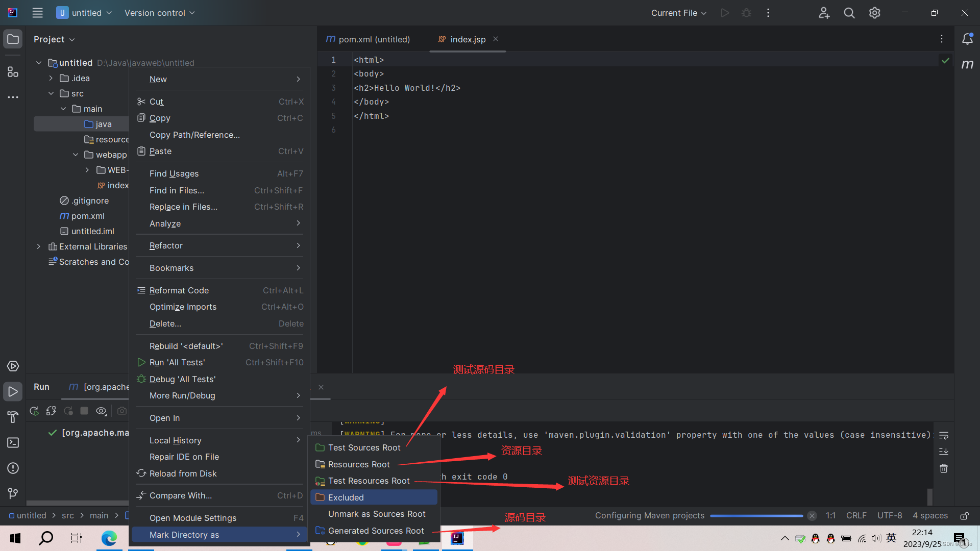Expand the WEB-INF folder
The width and height of the screenshot is (980, 551).
pos(87,170)
